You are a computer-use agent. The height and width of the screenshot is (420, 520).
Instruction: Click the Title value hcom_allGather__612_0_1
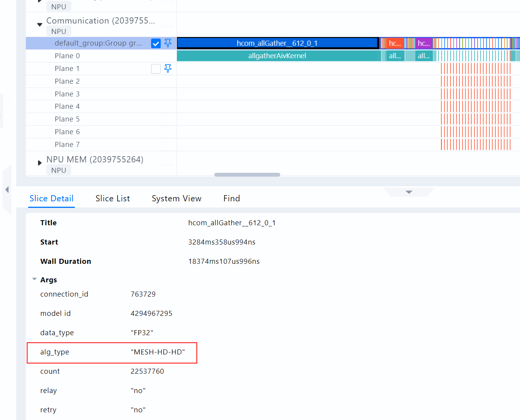pyautogui.click(x=232, y=223)
